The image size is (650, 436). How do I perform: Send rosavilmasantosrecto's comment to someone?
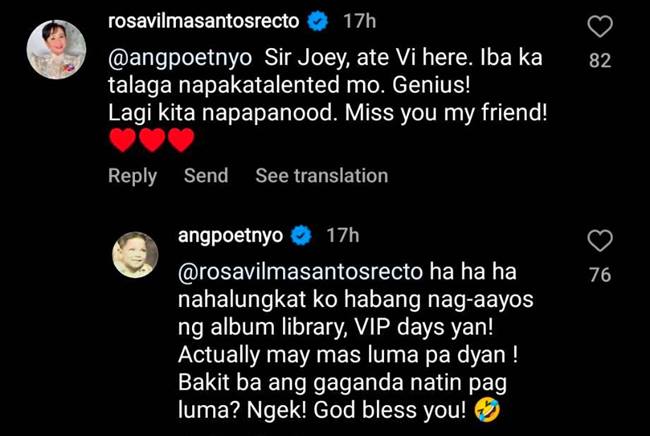(206, 175)
